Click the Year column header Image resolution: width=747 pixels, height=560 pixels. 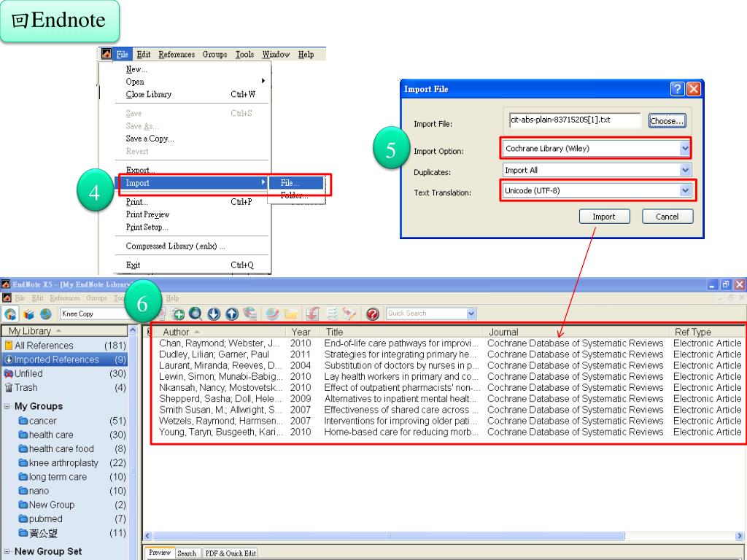coord(301,332)
